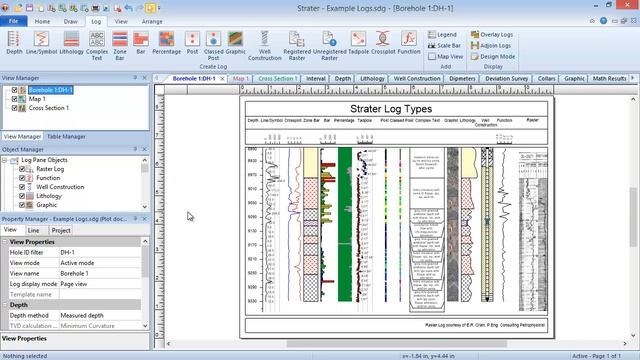Create a Crossplot log
This screenshot has width=640, height=360.
coord(383,43)
